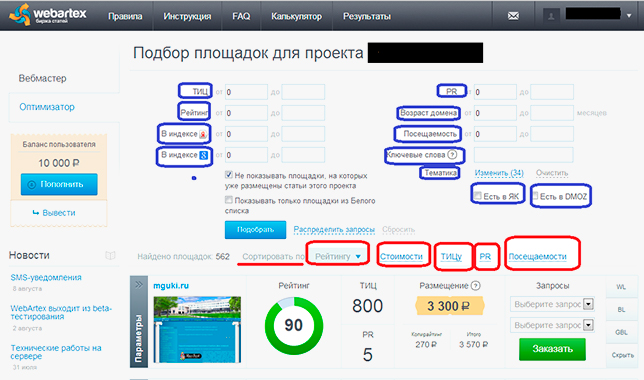The height and width of the screenshot is (380, 644).
Task: Open the second 'Выберите запрос' dropdown
Action: [552, 325]
